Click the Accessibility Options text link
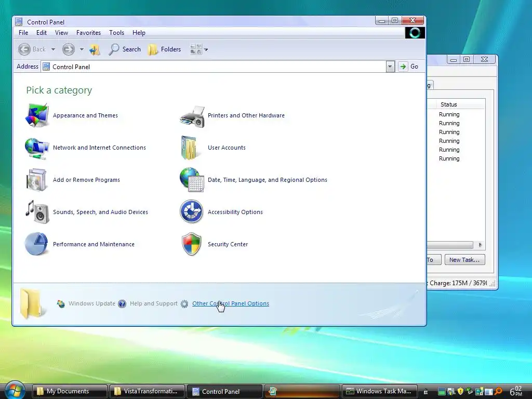 tap(235, 212)
